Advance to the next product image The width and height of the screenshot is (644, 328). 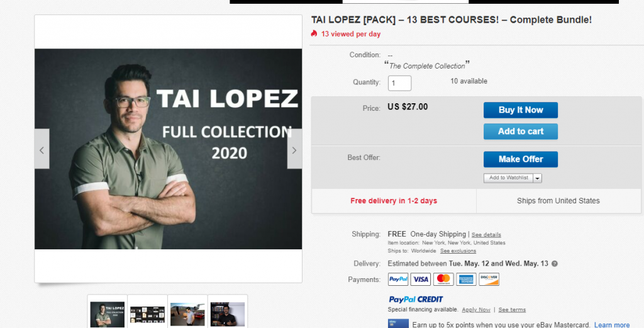tap(294, 149)
